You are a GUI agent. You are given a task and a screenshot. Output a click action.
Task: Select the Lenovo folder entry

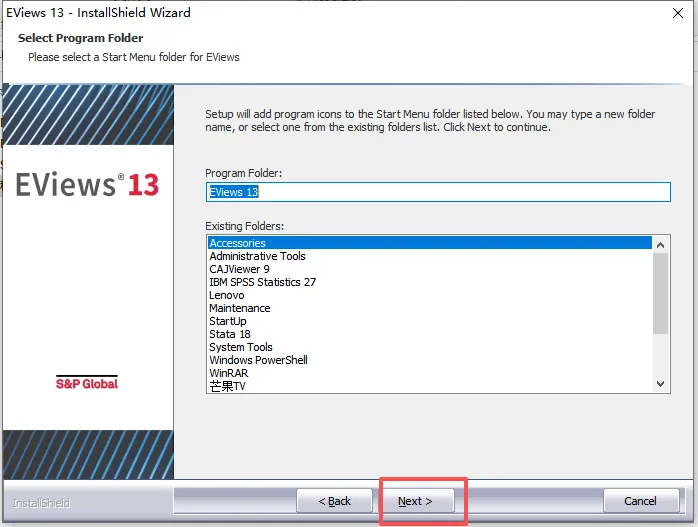pyautogui.click(x=430, y=295)
